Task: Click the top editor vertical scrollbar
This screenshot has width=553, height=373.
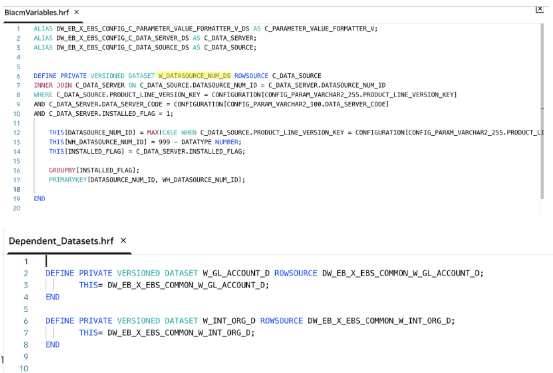Action: (x=542, y=111)
